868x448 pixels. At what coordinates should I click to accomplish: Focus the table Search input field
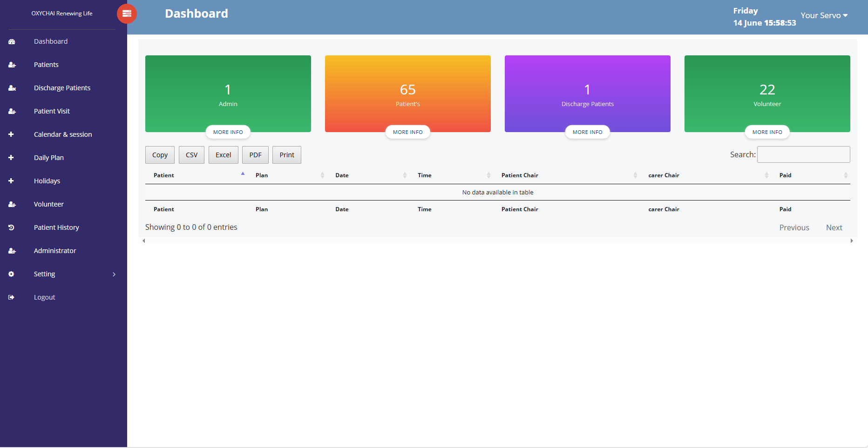tap(803, 154)
